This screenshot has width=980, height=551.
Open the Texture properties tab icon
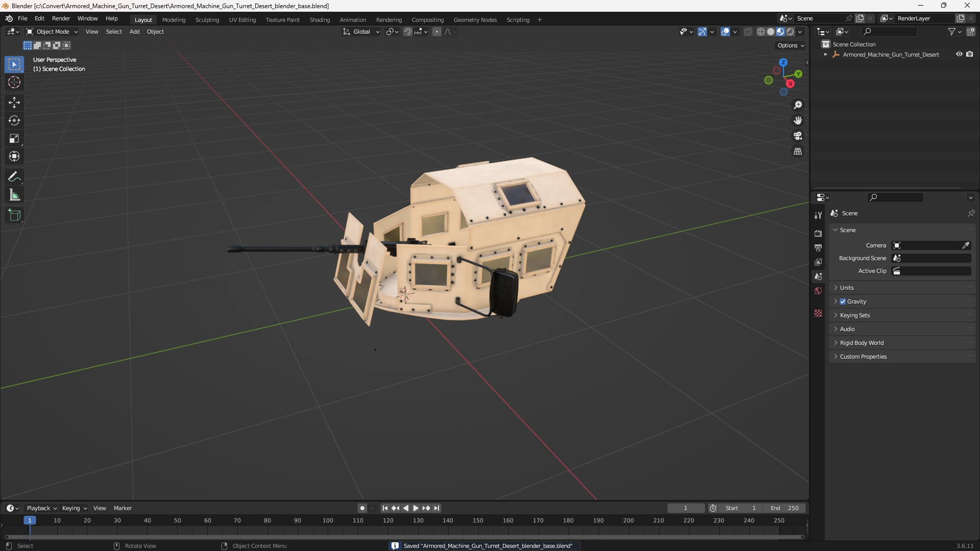tap(818, 313)
